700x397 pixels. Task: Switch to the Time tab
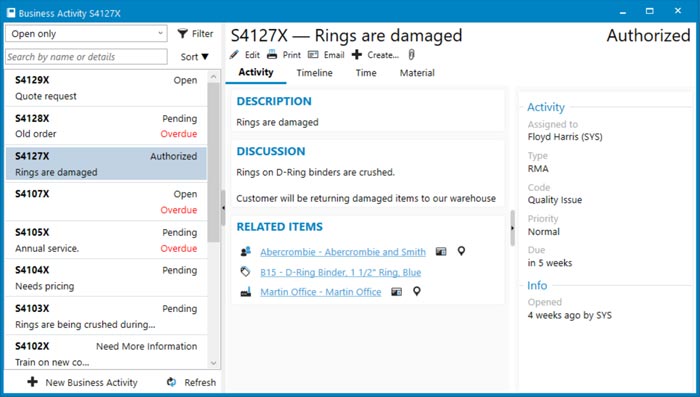click(x=366, y=73)
